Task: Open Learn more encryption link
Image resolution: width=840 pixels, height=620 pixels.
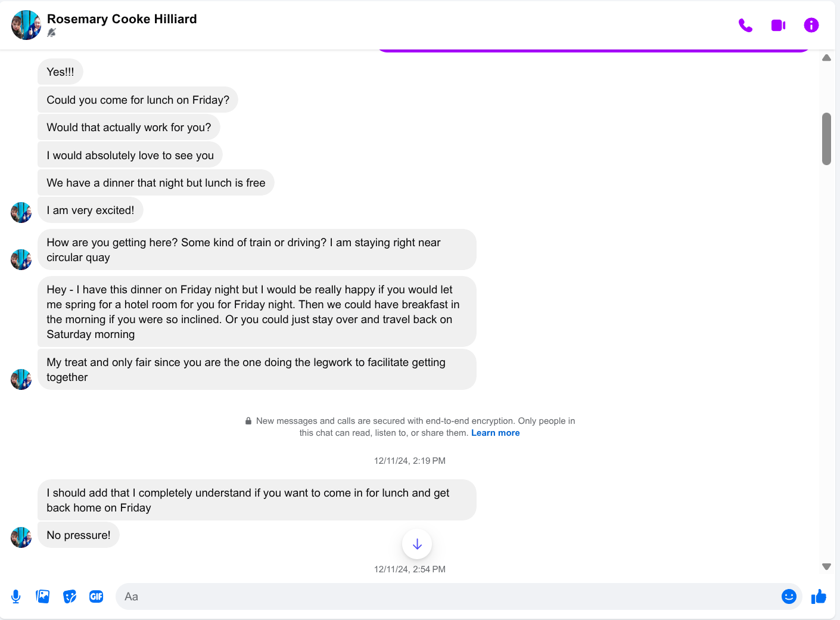Action: click(495, 433)
